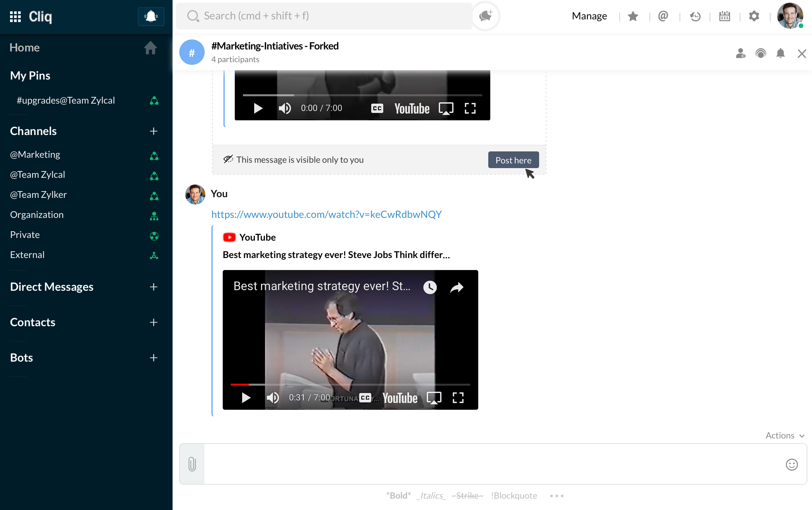This screenshot has width=812, height=510.
Task: Click YouTube logo on lower video
Action: click(x=400, y=398)
